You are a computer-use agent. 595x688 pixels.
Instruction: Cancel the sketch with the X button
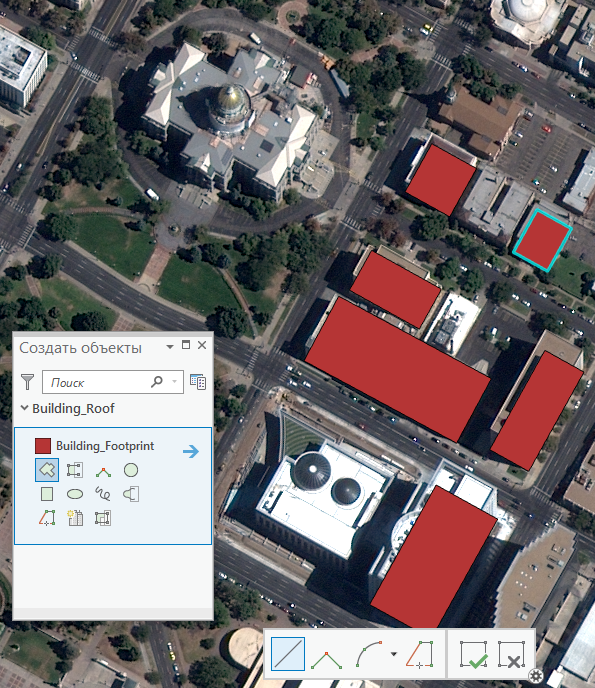coord(512,654)
